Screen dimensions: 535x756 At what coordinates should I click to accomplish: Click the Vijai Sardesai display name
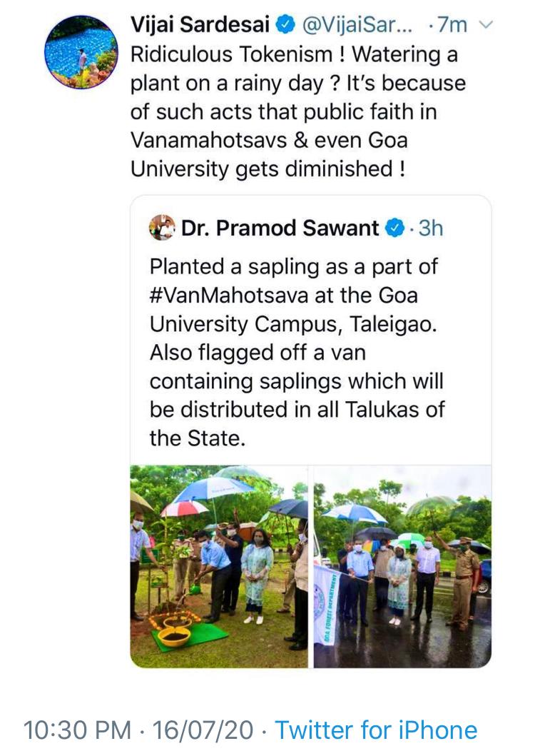(200, 26)
